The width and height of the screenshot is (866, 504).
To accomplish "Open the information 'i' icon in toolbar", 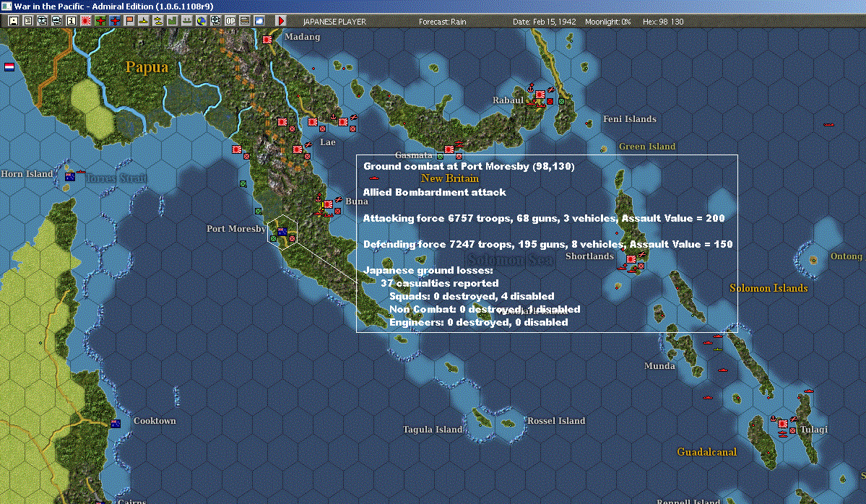I will [x=72, y=21].
